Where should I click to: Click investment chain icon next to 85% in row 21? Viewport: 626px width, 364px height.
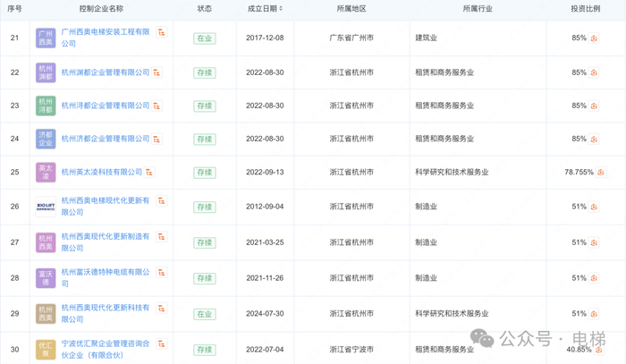pos(594,38)
